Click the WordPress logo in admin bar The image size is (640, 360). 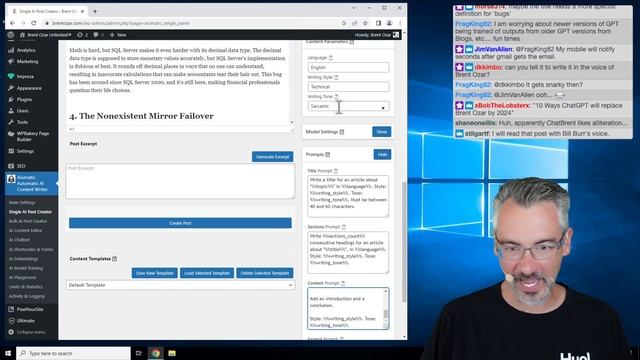tap(11, 35)
